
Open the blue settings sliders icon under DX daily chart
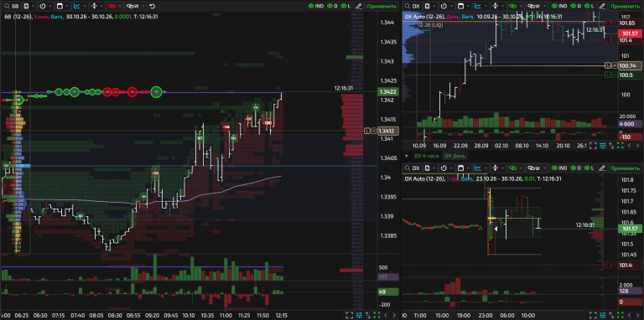[x=603, y=145]
